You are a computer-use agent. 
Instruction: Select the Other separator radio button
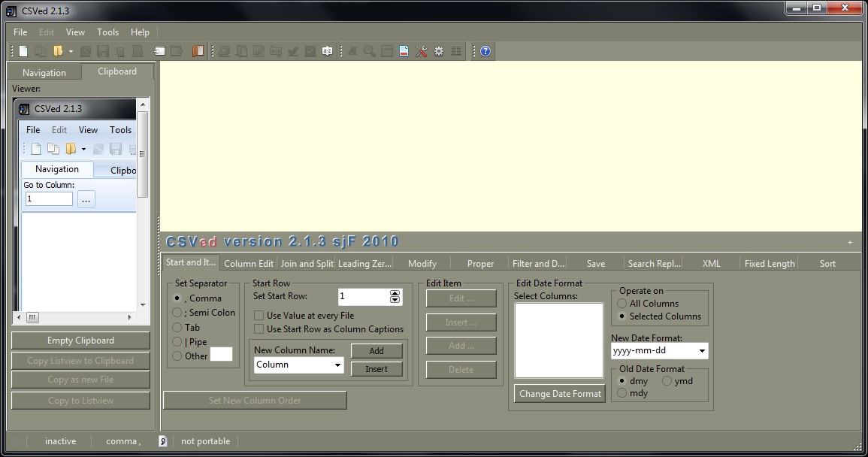177,356
